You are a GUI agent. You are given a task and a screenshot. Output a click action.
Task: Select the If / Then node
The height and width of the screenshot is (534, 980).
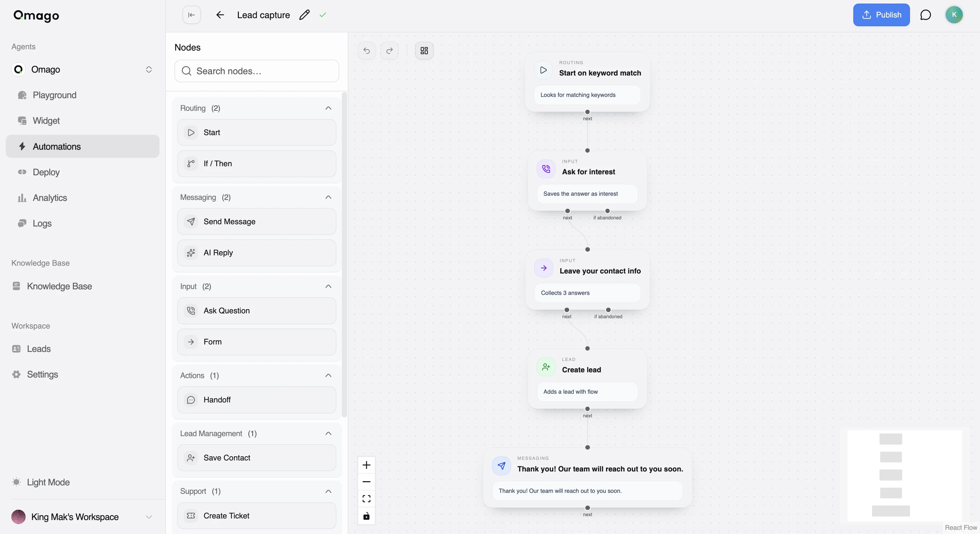[x=257, y=164]
